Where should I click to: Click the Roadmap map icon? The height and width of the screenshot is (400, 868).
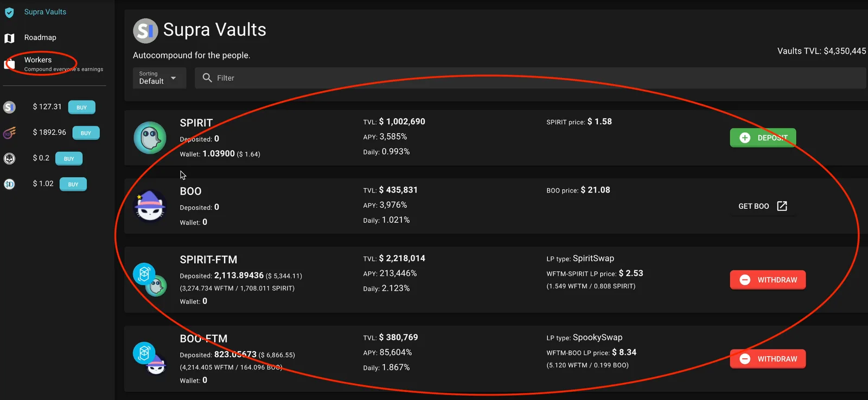pos(9,38)
